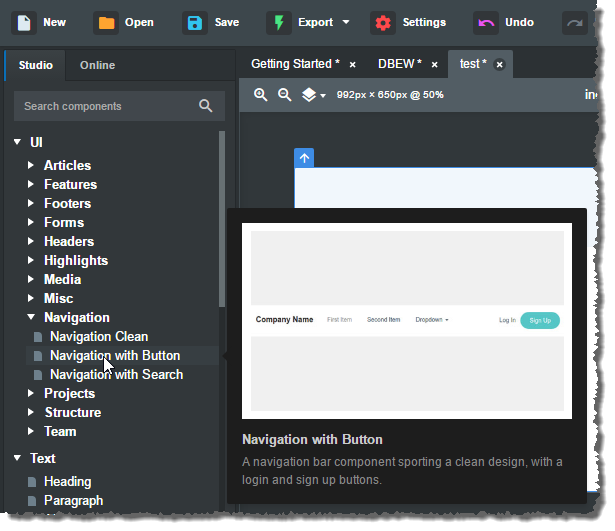The width and height of the screenshot is (615, 531).
Task: Click the blue up arrow on canvas
Action: [x=305, y=158]
